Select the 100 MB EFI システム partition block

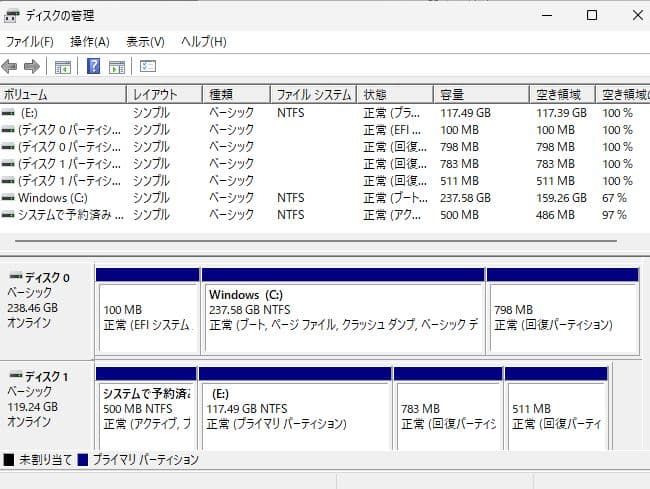click(x=148, y=312)
